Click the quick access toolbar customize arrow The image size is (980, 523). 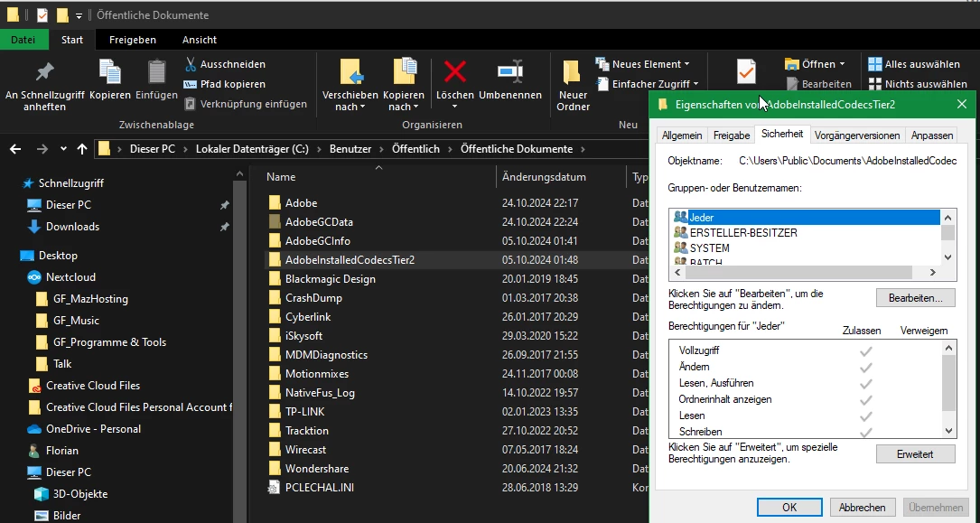pyautogui.click(x=79, y=15)
